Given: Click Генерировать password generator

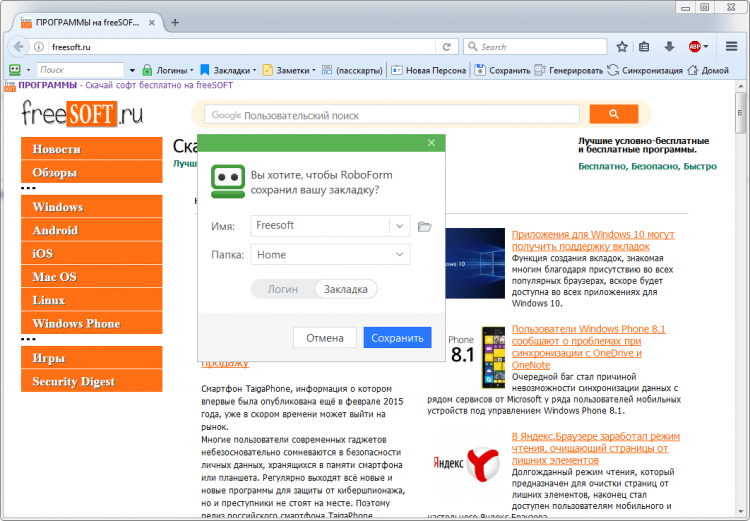Looking at the screenshot, I should click(569, 70).
